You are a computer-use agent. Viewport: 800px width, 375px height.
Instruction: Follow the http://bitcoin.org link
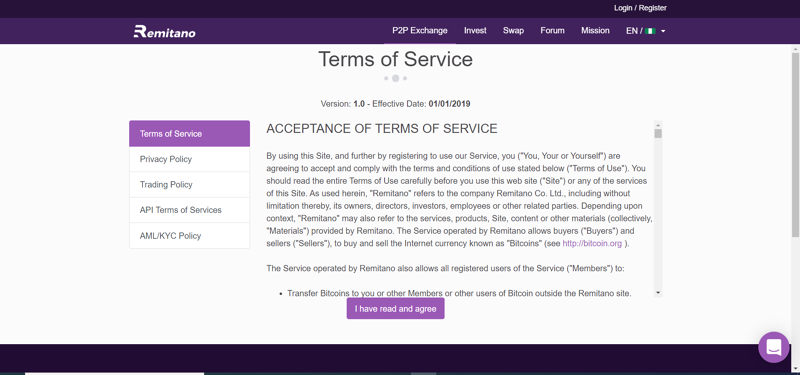point(592,244)
